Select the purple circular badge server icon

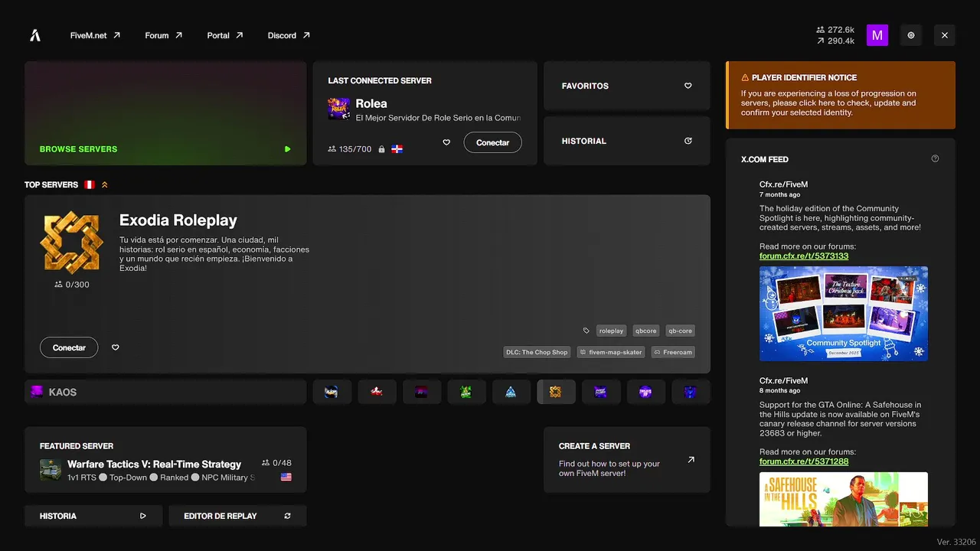coord(645,392)
